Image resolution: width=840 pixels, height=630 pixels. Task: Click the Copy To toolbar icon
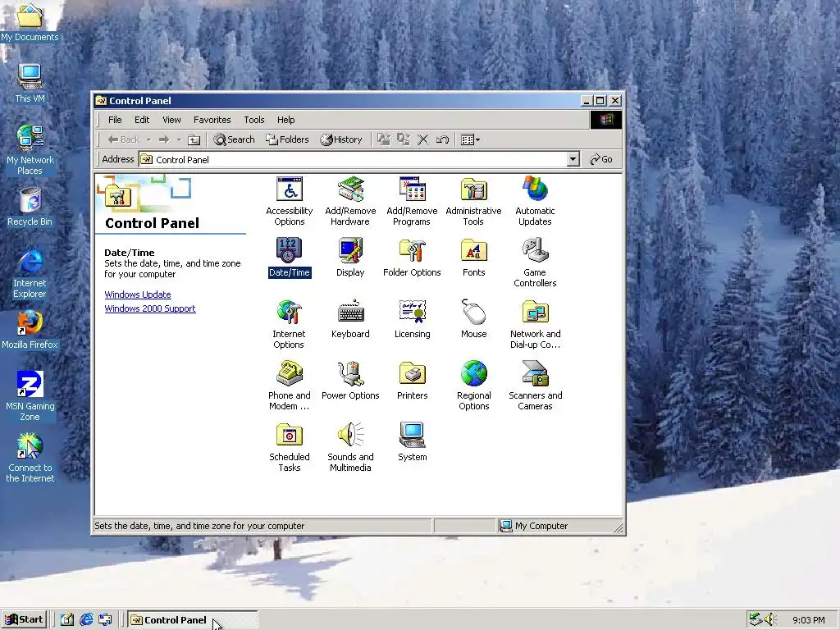coord(404,139)
